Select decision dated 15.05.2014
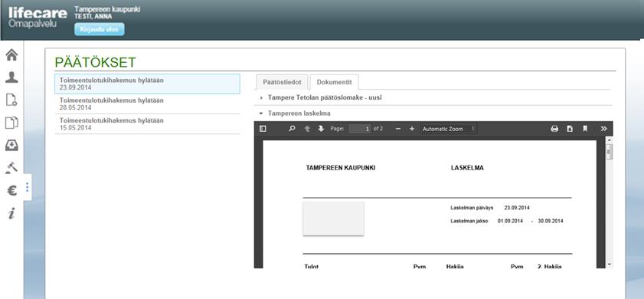This screenshot has width=644, height=299. (x=147, y=124)
